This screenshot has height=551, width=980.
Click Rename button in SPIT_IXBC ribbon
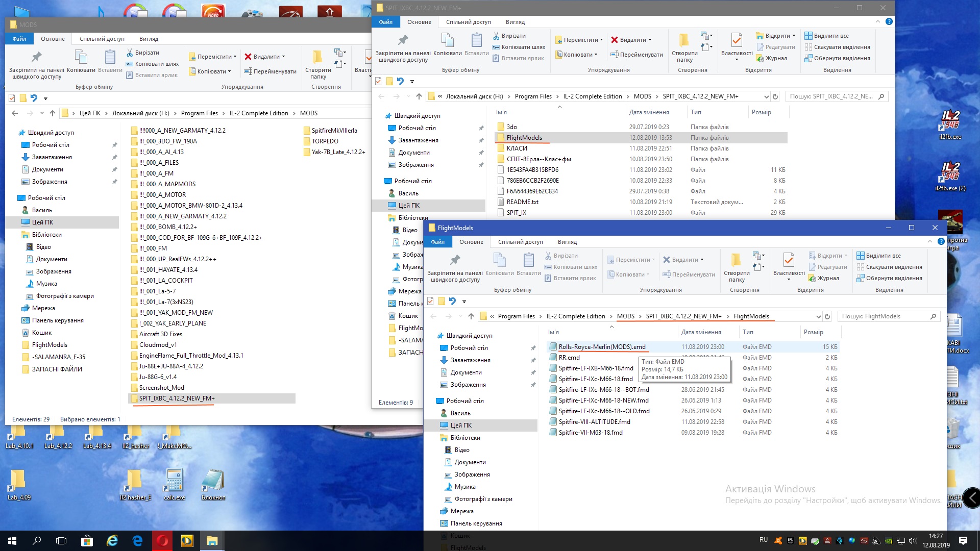(x=636, y=55)
